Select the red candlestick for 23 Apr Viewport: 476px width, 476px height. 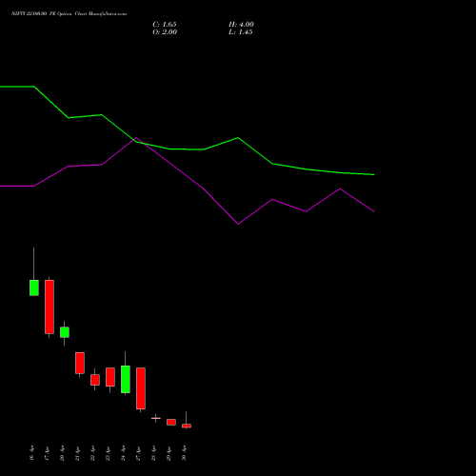110,377
